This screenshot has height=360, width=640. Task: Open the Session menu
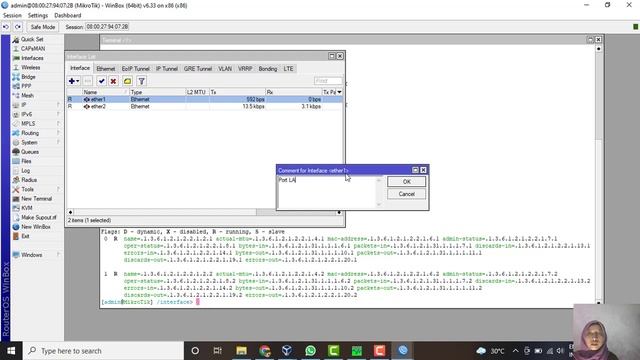[x=12, y=16]
